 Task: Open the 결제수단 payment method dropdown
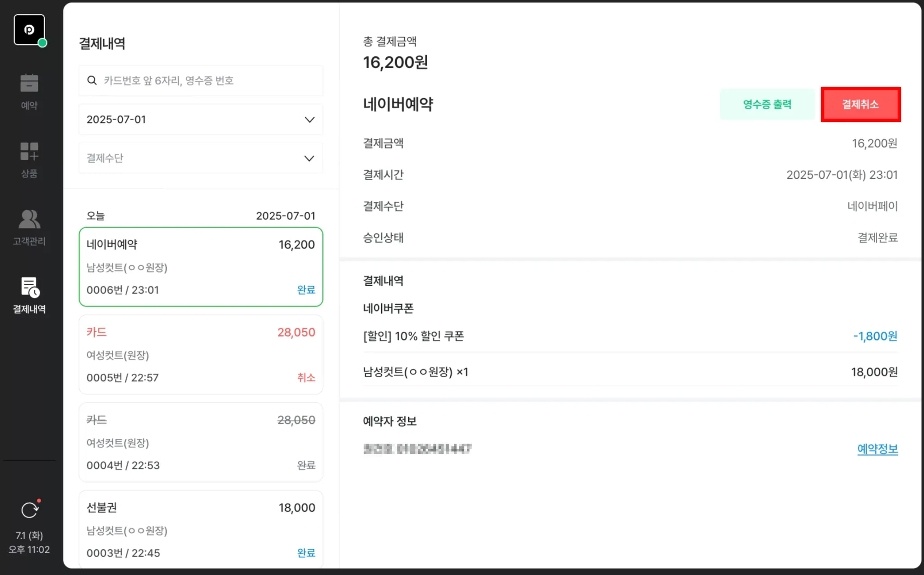tap(201, 158)
